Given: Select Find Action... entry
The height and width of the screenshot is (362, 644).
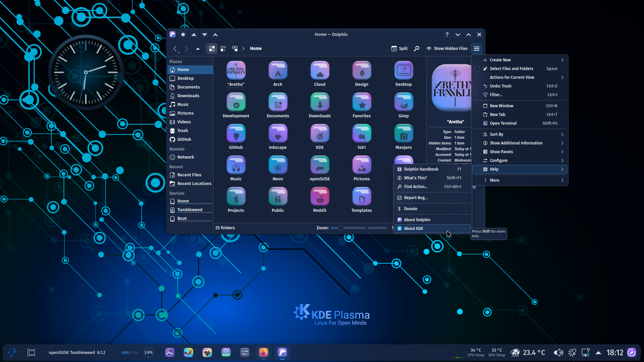Looking at the screenshot, I should click(x=433, y=187).
